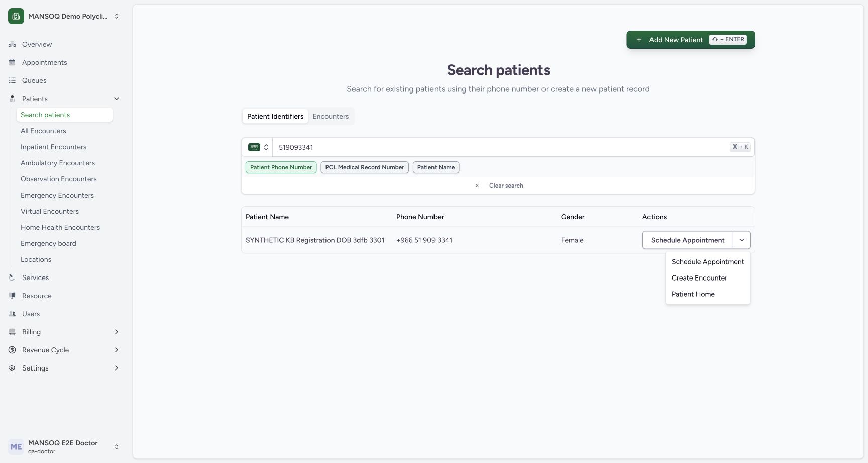The image size is (868, 463).
Task: Click the ME user avatar
Action: pos(16,446)
